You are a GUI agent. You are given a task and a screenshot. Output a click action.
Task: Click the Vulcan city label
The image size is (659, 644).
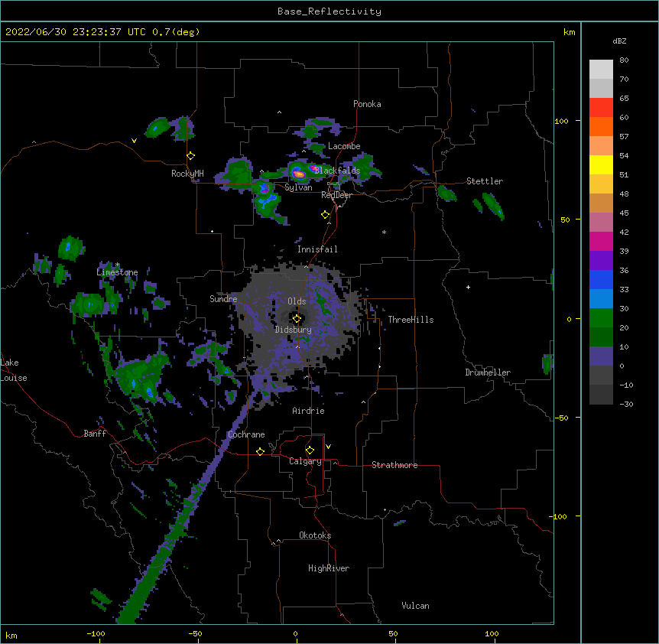pyautogui.click(x=415, y=606)
